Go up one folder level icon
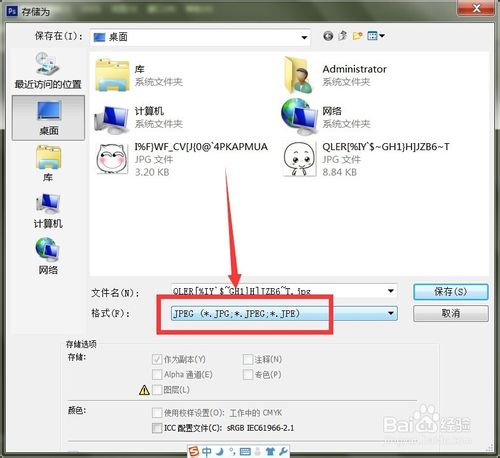 [x=342, y=36]
